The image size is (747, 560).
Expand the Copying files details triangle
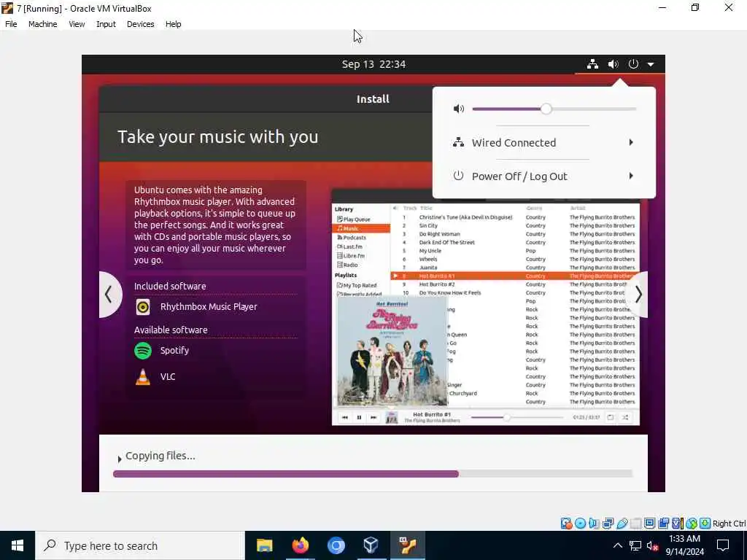(x=120, y=459)
